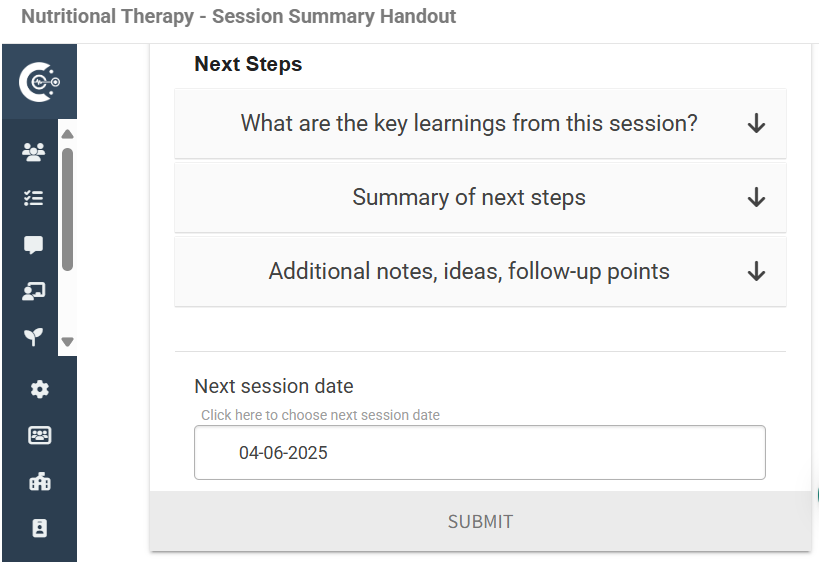The width and height of the screenshot is (819, 587).
Task: Click the app logo in the sidebar
Action: 39,82
